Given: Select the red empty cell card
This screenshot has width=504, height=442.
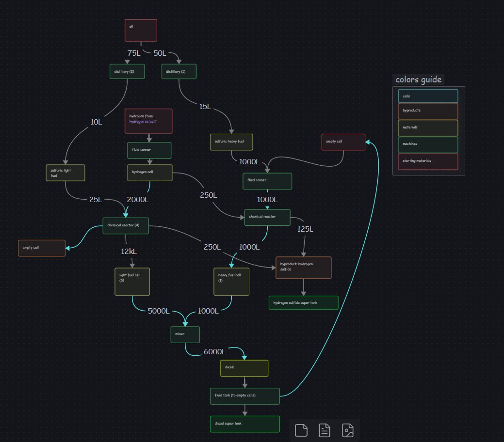Looking at the screenshot, I should [x=343, y=142].
